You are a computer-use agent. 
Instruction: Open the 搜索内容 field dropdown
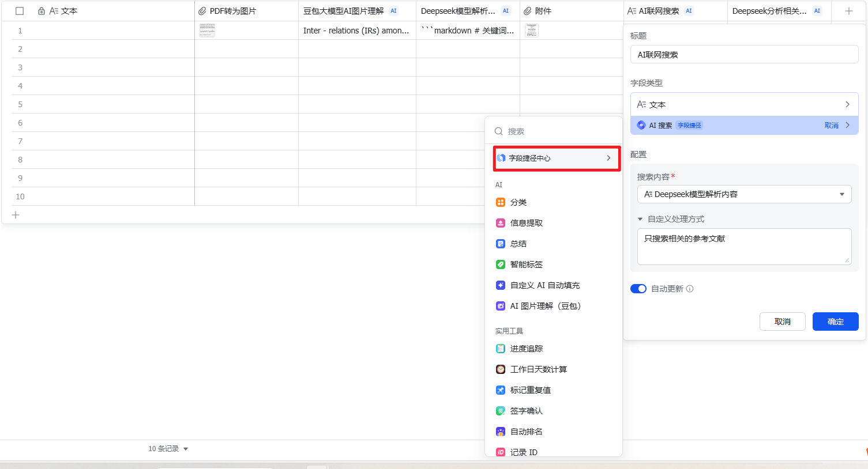744,194
